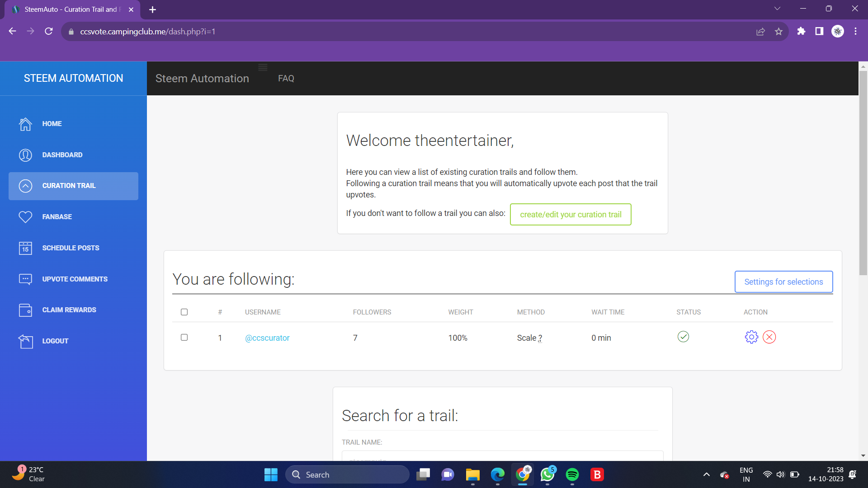868x488 pixels.
Task: Click the blue gear settings icon for ccscurator
Action: pyautogui.click(x=751, y=337)
